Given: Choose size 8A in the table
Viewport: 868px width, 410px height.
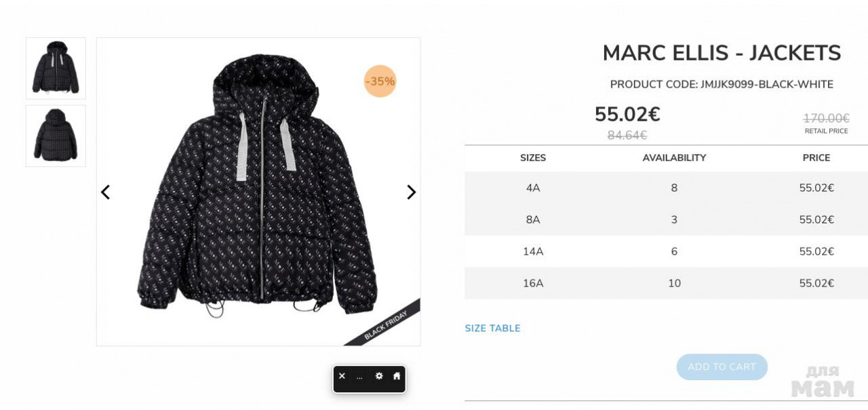Looking at the screenshot, I should (x=533, y=220).
